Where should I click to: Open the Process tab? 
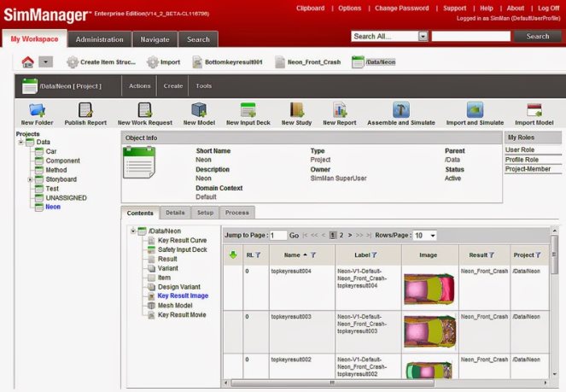click(x=236, y=213)
